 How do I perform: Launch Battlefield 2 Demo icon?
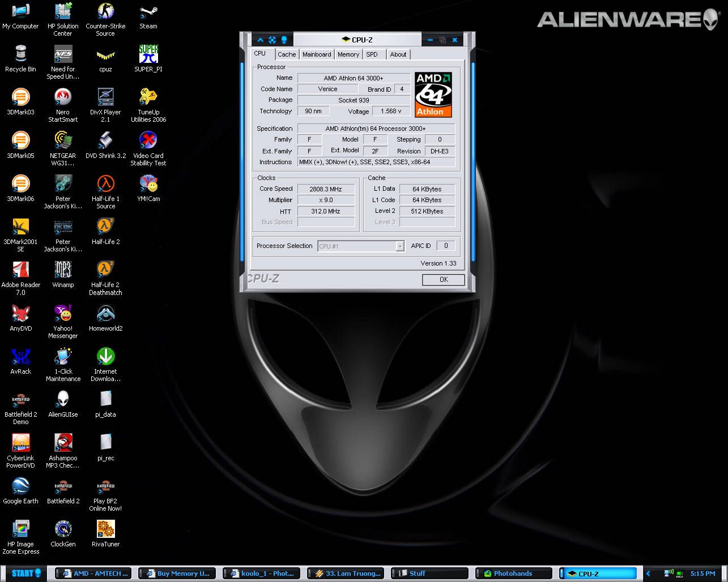click(x=20, y=408)
